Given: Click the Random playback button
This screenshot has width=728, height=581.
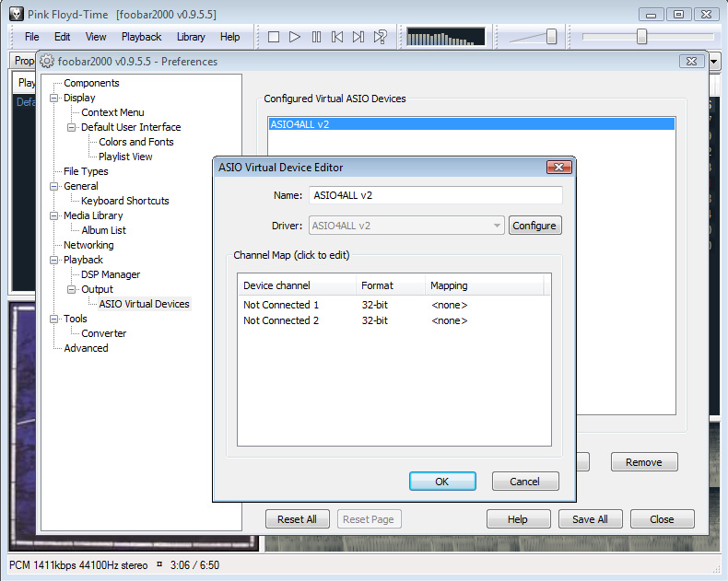Looking at the screenshot, I should coord(381,37).
